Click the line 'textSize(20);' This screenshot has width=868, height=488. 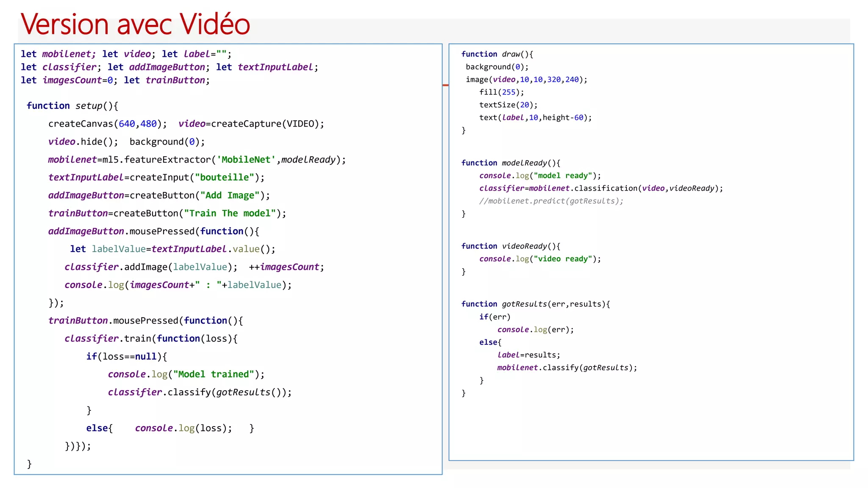tap(509, 105)
